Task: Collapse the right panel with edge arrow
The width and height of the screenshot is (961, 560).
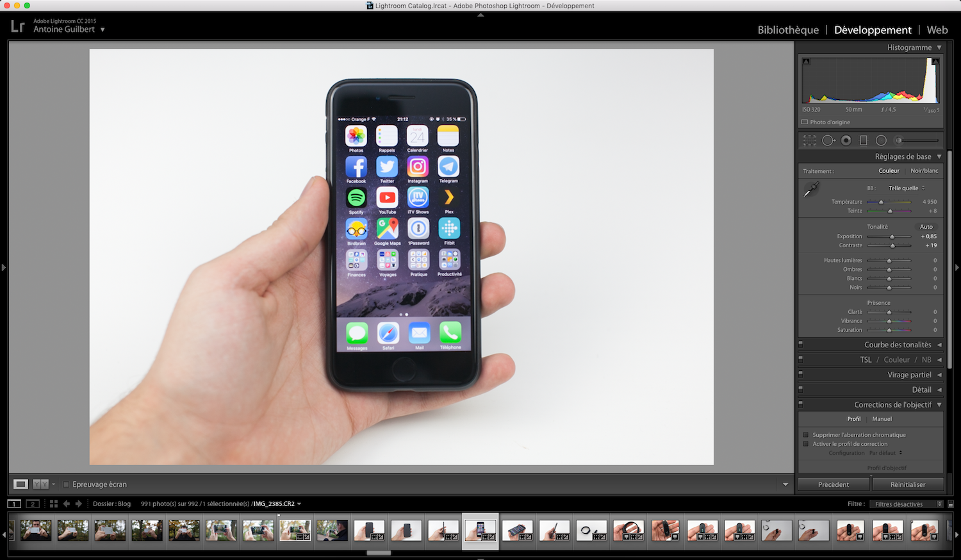Action: [x=957, y=267]
